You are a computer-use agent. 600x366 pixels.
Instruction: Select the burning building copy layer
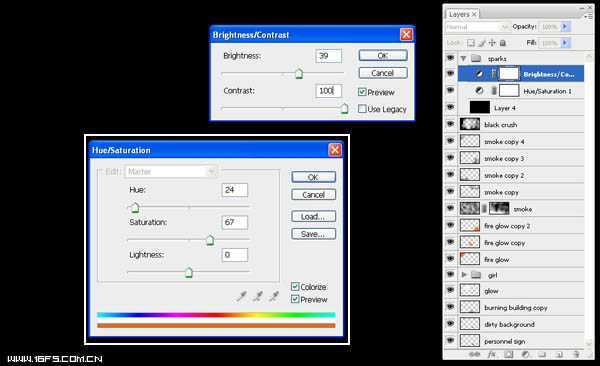(521, 307)
